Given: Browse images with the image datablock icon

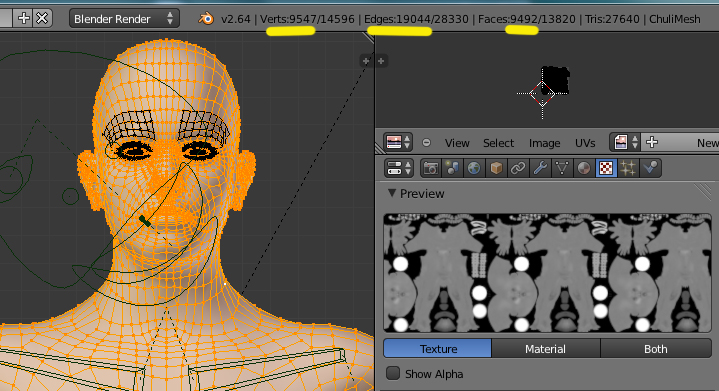Looking at the screenshot, I should (625, 142).
